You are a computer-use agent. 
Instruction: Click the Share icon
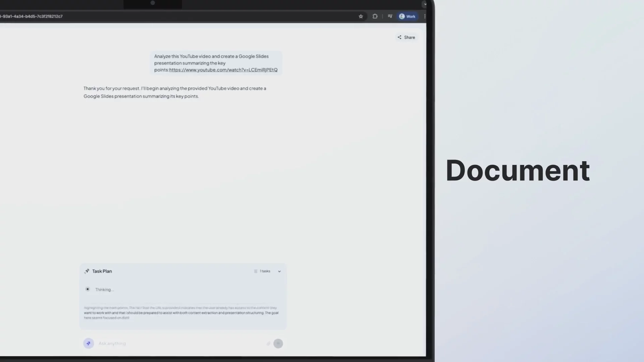(399, 37)
